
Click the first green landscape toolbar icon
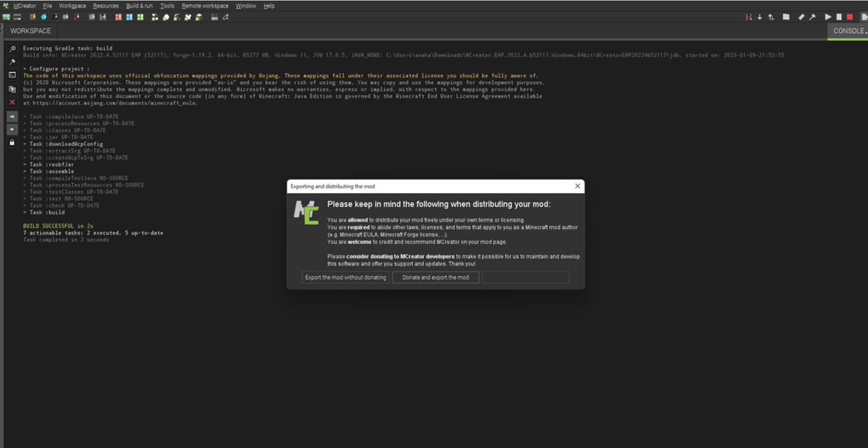(6, 17)
